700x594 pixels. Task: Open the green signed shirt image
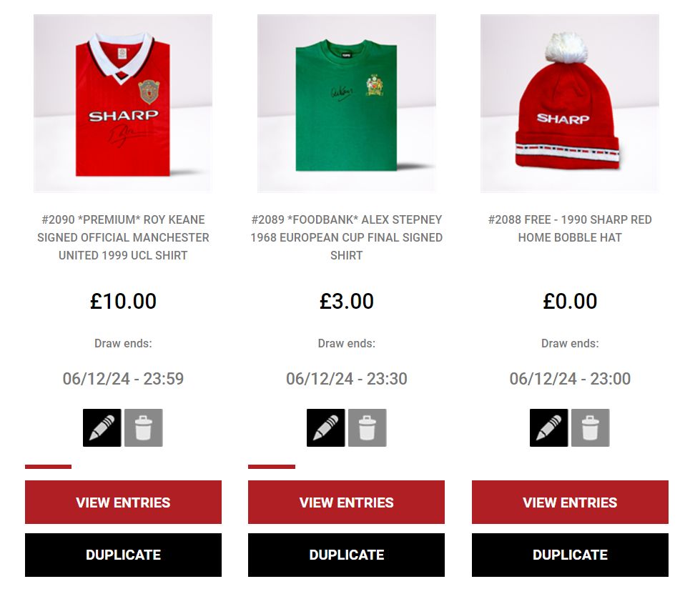pyautogui.click(x=347, y=104)
